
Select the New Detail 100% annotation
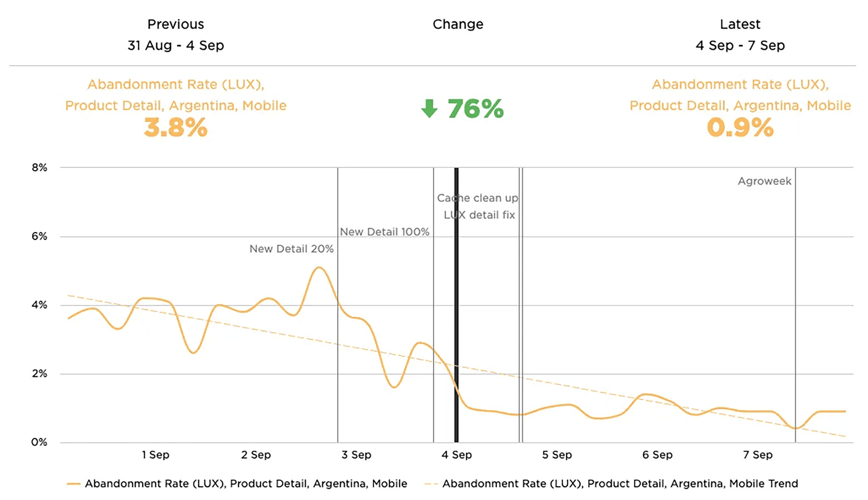(384, 232)
